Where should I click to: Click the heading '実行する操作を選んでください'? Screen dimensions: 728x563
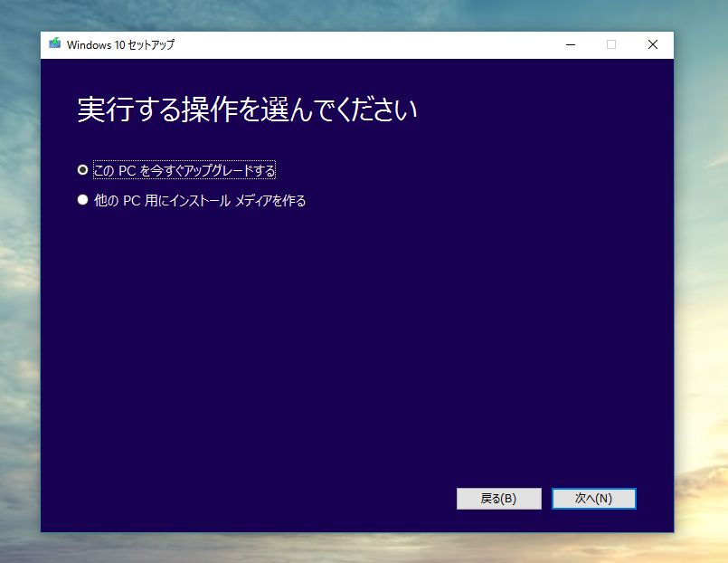click(247, 110)
